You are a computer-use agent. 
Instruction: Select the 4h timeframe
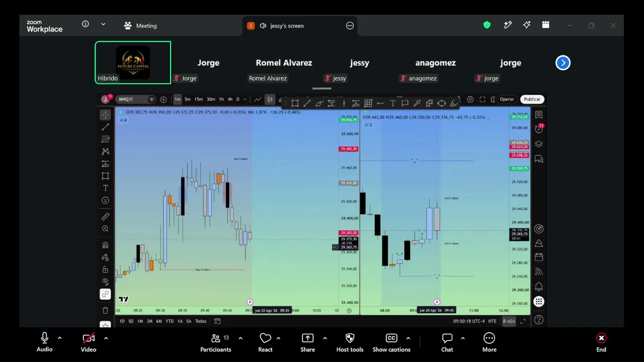click(230, 100)
